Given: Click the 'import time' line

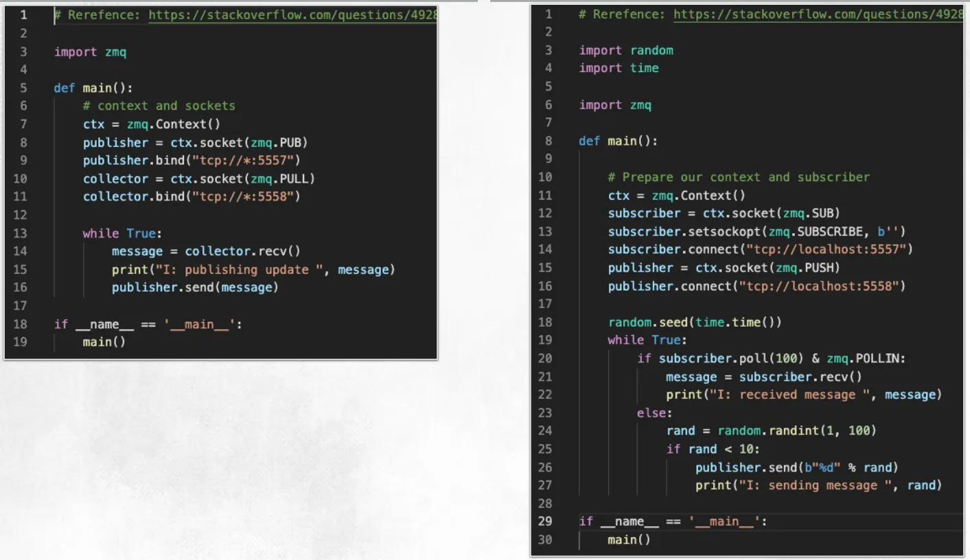Looking at the screenshot, I should (x=619, y=68).
